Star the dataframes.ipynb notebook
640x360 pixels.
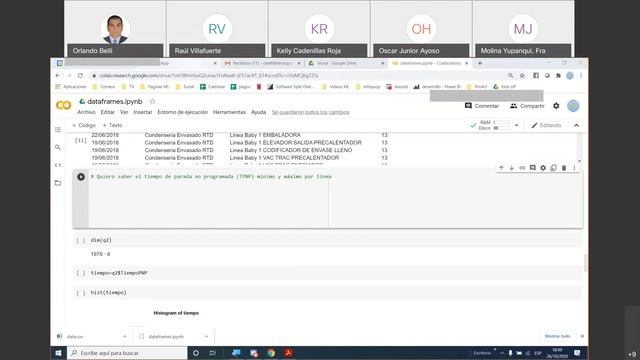(x=152, y=101)
